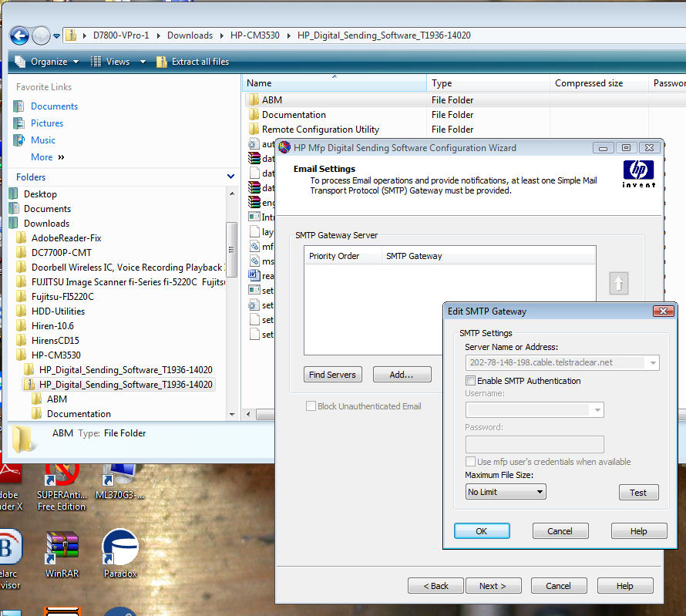This screenshot has width=686, height=616.
Task: Open the Views menu
Action: point(118,62)
